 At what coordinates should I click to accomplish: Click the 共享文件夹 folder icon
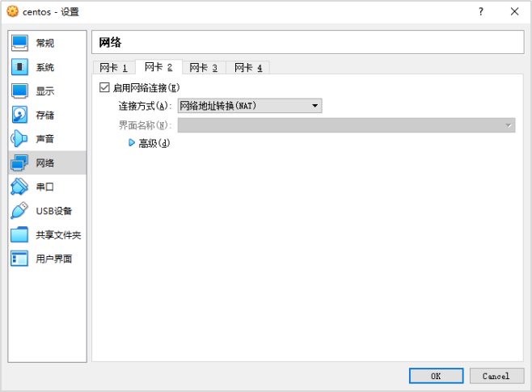[19, 234]
